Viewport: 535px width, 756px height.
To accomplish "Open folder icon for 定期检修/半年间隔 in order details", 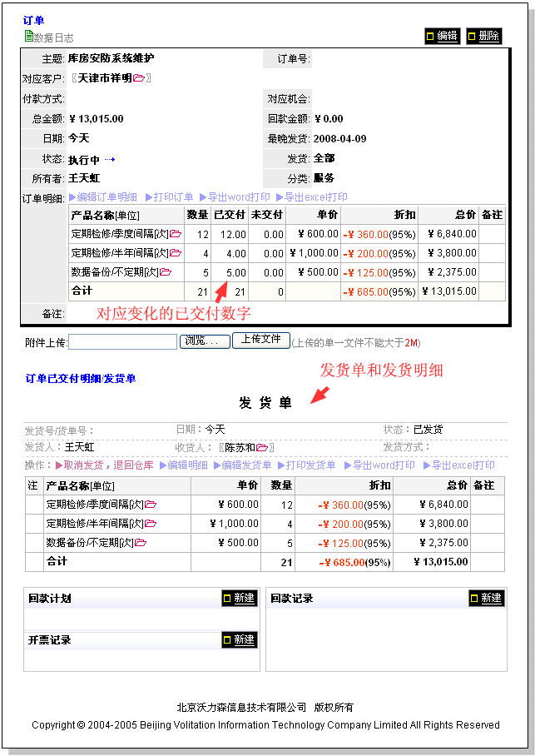I will pos(176,253).
